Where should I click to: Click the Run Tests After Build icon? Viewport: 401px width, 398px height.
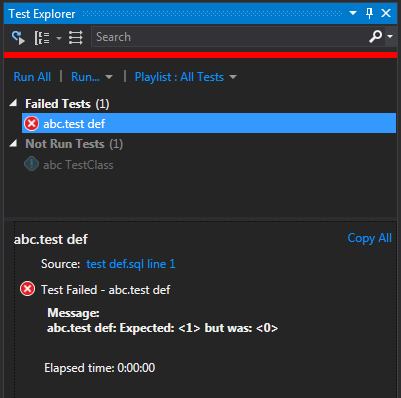[18, 37]
